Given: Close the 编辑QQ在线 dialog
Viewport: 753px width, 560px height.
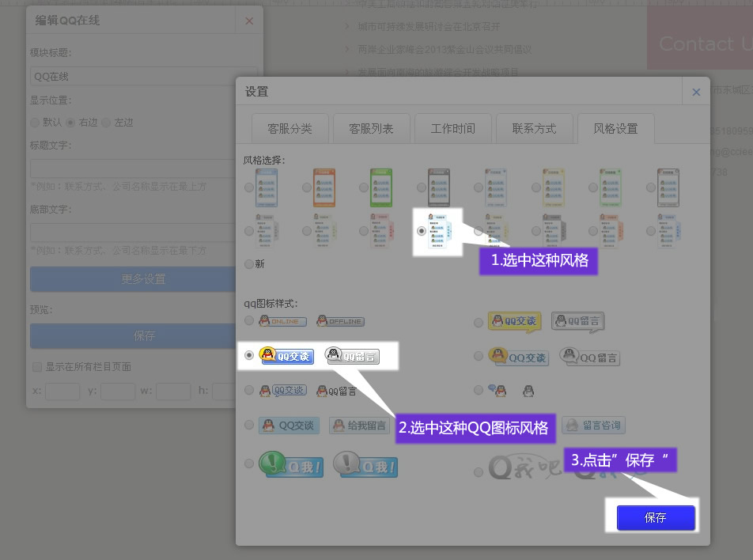Looking at the screenshot, I should pos(249,21).
